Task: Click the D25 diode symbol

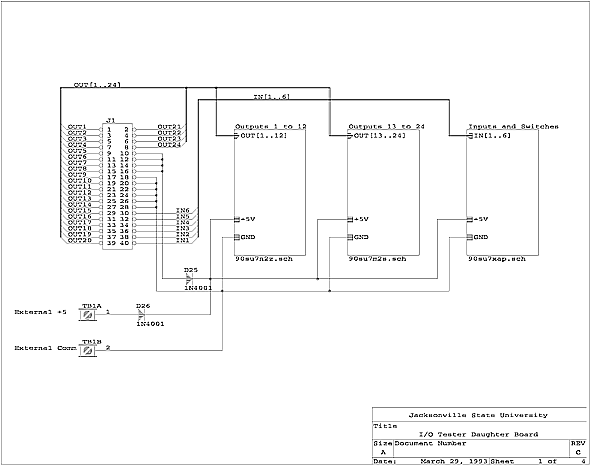Action: (189, 279)
